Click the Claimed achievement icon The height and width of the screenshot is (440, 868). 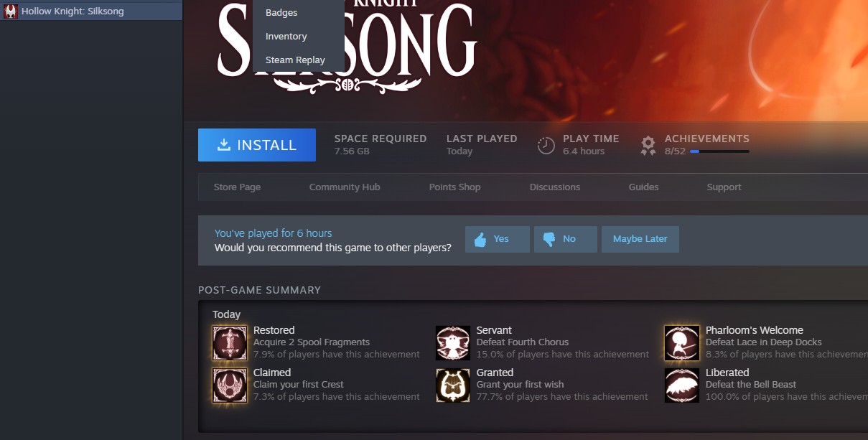[x=230, y=385]
